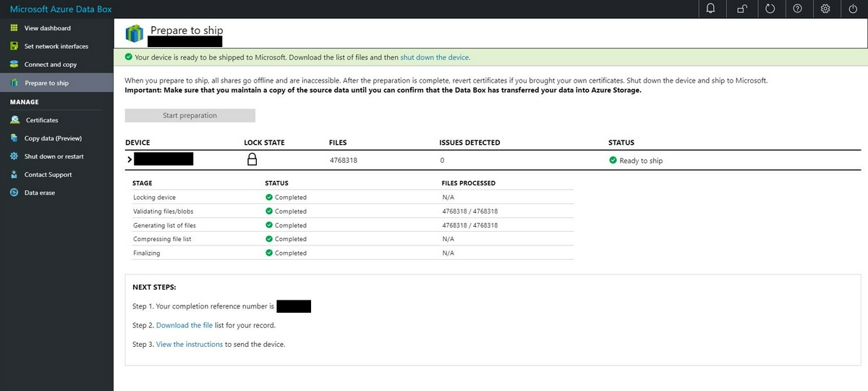
Task: Click green check icon in the banner message
Action: tap(129, 56)
